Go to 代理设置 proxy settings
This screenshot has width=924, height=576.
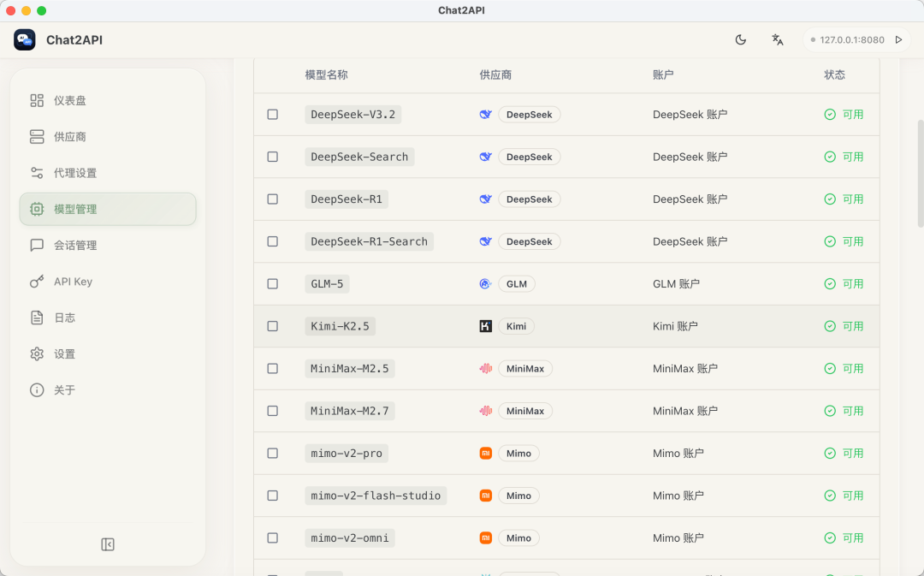pyautogui.click(x=108, y=174)
